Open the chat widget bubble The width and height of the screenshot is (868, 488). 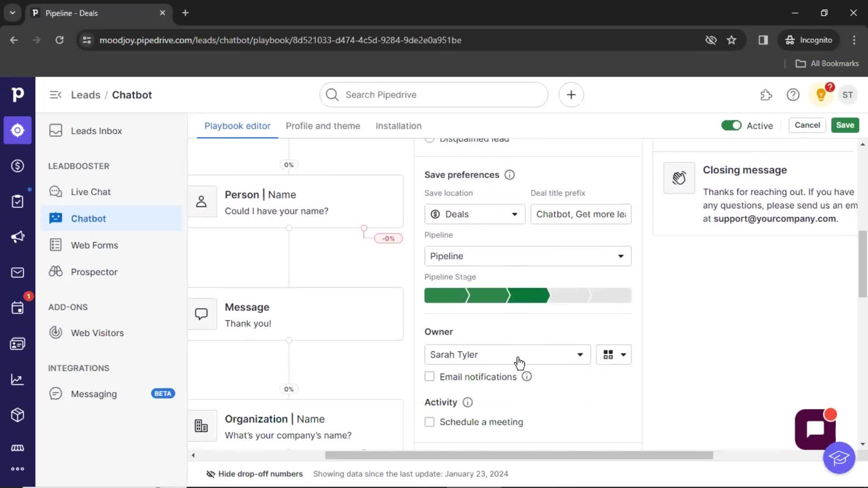pos(815,429)
